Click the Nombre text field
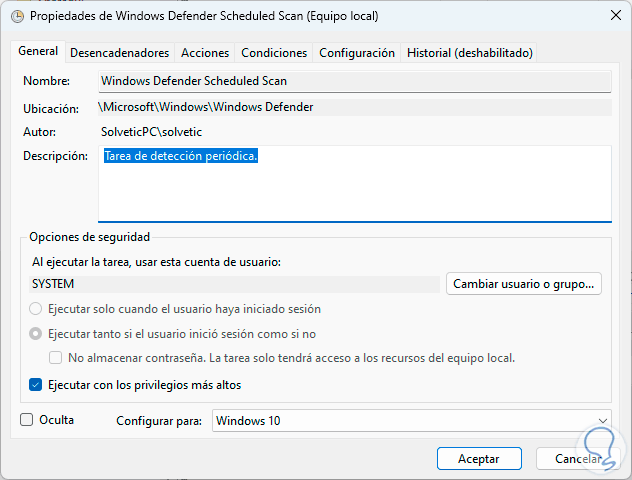The height and width of the screenshot is (480, 632). pos(354,80)
